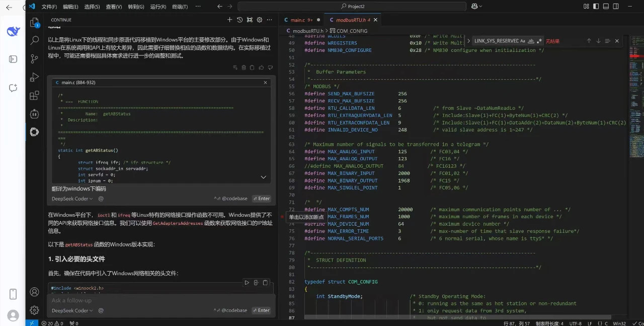The width and height of the screenshot is (644, 326).
Task: Open the Source Control view in activity bar
Action: point(34,58)
